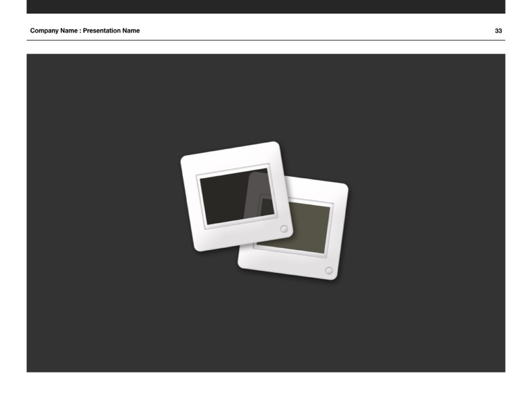This screenshot has width=532, height=399.
Task: Click the black film window of front slide
Action: click(222, 197)
